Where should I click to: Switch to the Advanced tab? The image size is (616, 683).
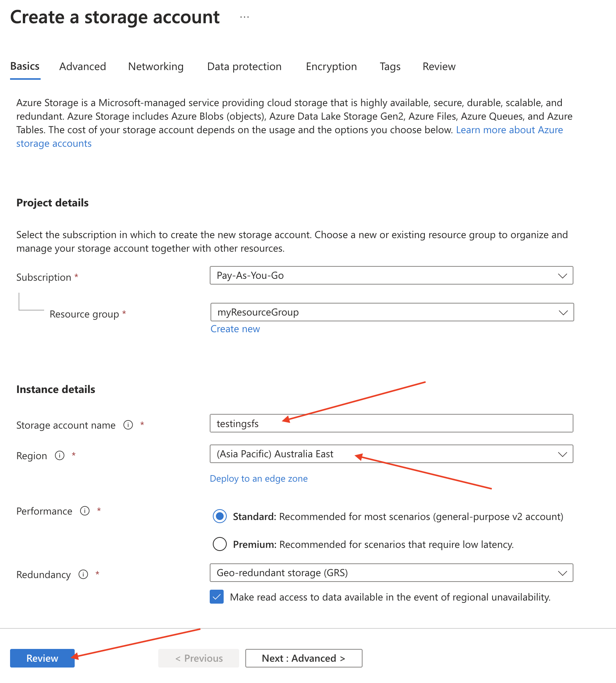pos(82,67)
